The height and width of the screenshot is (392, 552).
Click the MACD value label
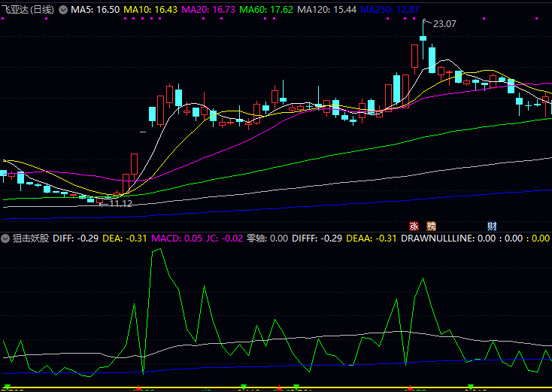(177, 239)
